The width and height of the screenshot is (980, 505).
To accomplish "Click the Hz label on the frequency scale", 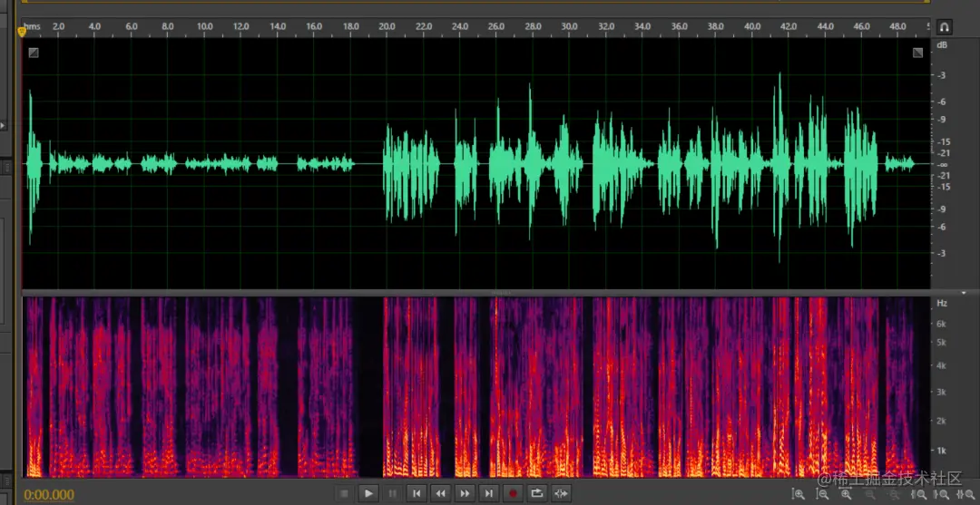I will click(942, 304).
